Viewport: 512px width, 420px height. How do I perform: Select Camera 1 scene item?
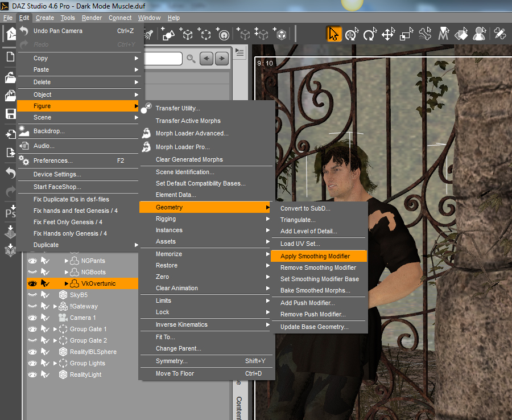[83, 318]
